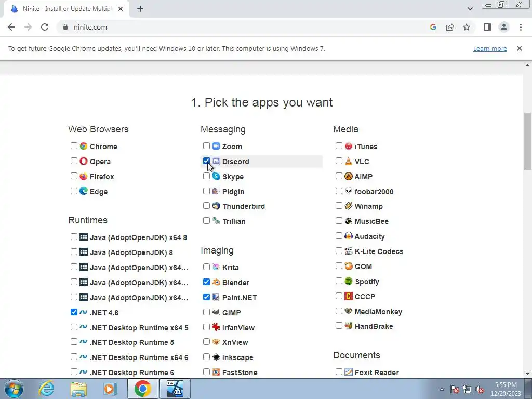The height and width of the screenshot is (399, 532).
Task: Click the GOM label
Action: click(x=363, y=267)
